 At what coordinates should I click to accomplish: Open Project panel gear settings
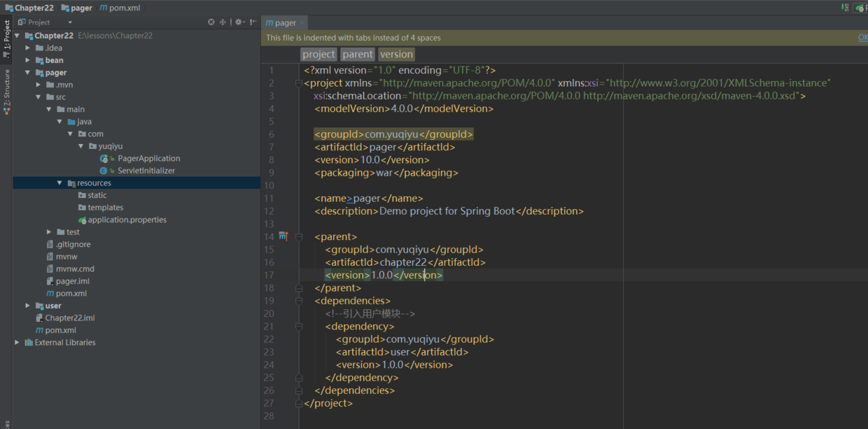click(239, 22)
